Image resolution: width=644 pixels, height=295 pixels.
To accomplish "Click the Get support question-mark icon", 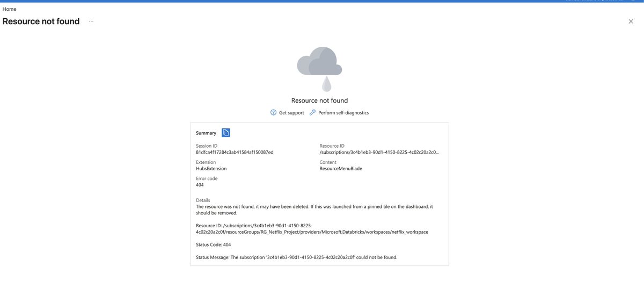I will [274, 113].
